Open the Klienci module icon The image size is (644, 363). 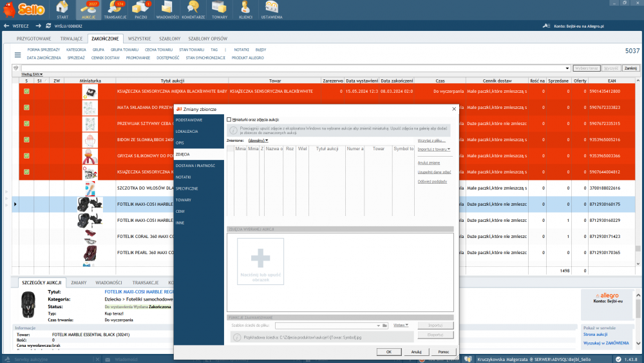pos(245,9)
